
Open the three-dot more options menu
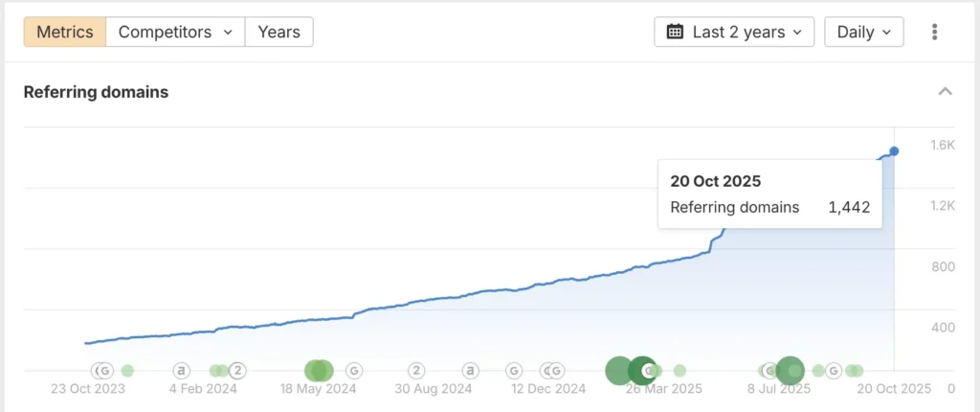pyautogui.click(x=935, y=32)
